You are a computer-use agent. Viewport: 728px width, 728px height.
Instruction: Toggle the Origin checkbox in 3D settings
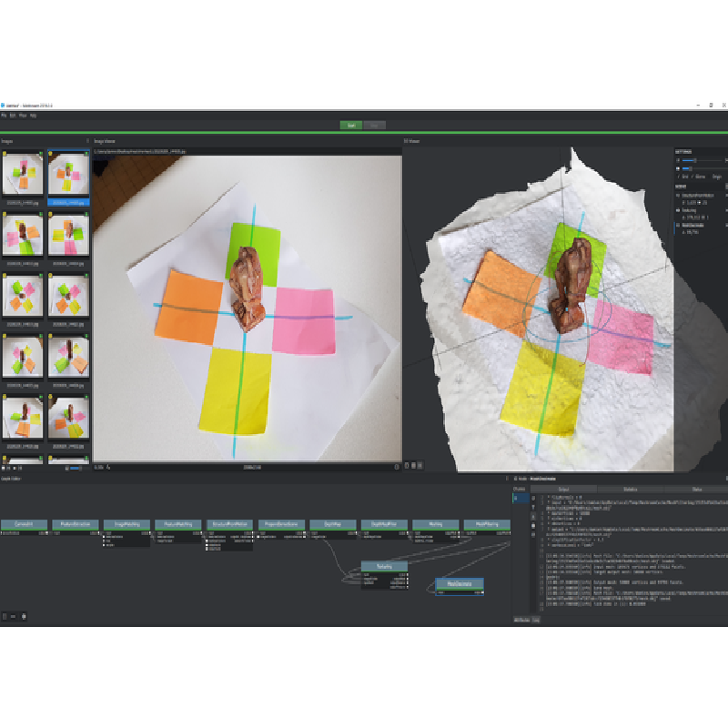point(713,177)
